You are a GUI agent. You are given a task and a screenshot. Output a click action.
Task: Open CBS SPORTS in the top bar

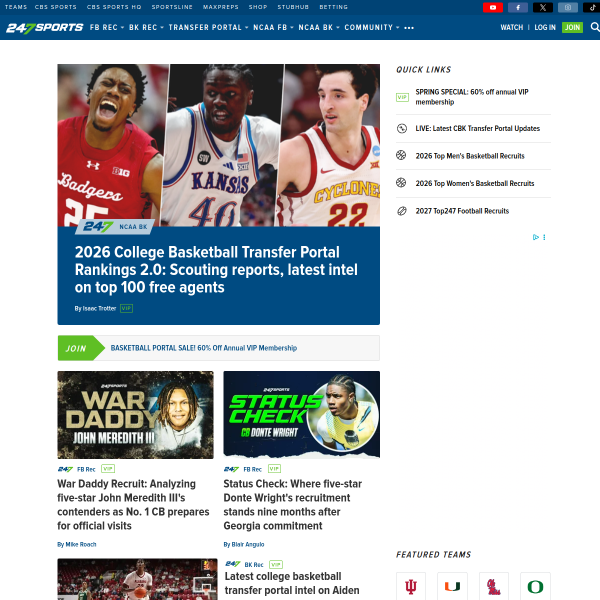(56, 7)
